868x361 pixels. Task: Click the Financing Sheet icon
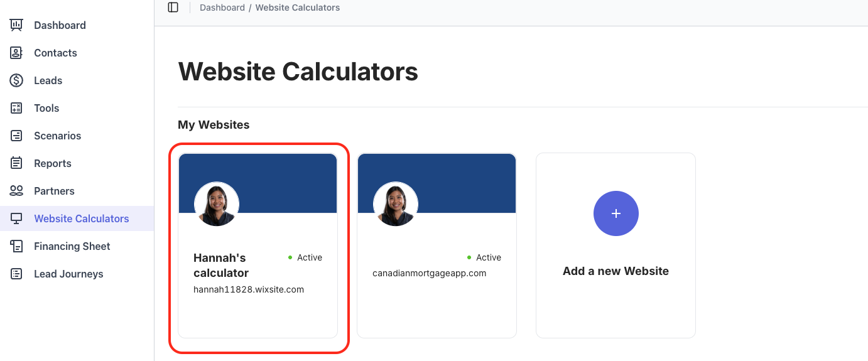17,246
